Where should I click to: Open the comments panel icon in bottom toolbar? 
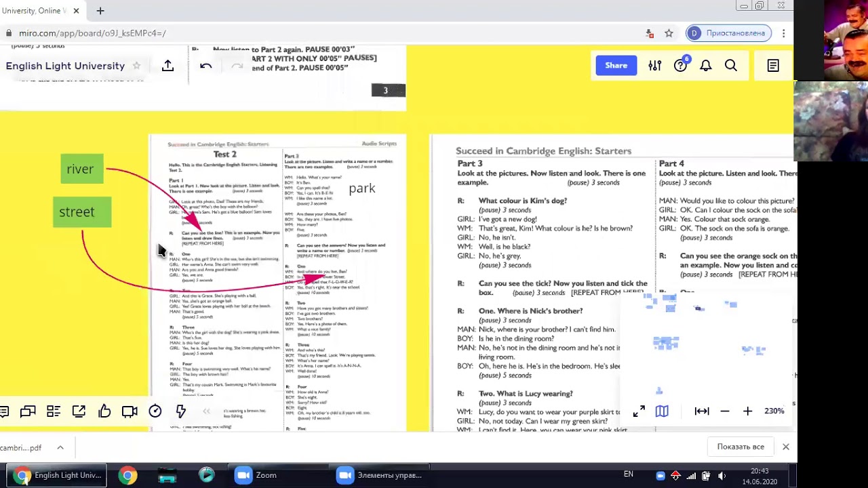point(4,411)
